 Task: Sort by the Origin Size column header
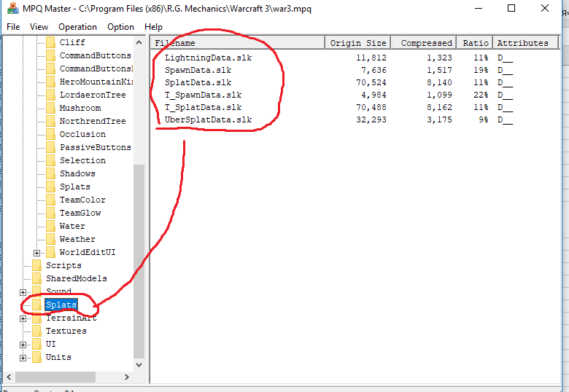(357, 43)
